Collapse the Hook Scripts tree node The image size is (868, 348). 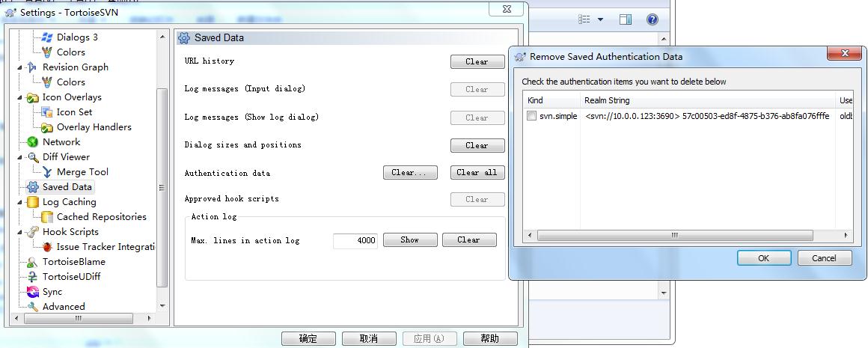click(x=20, y=232)
